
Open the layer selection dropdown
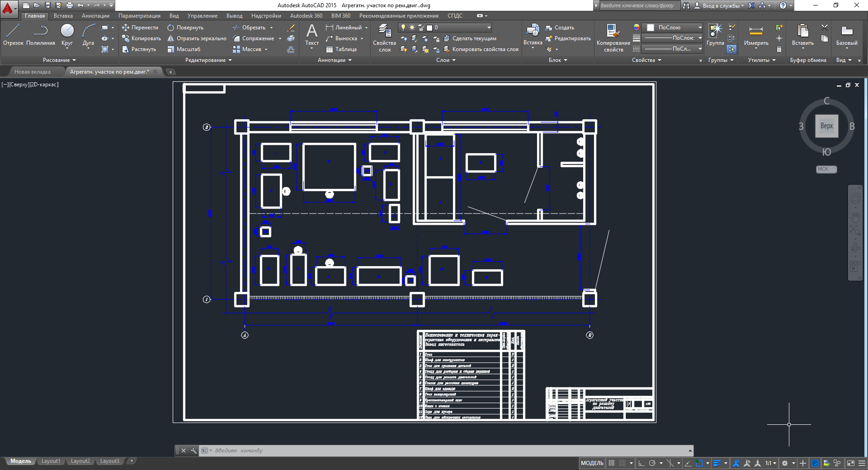[489, 28]
